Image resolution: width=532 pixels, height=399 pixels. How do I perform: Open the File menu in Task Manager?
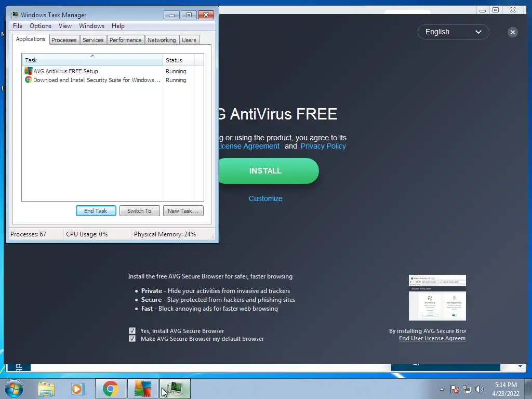point(18,26)
